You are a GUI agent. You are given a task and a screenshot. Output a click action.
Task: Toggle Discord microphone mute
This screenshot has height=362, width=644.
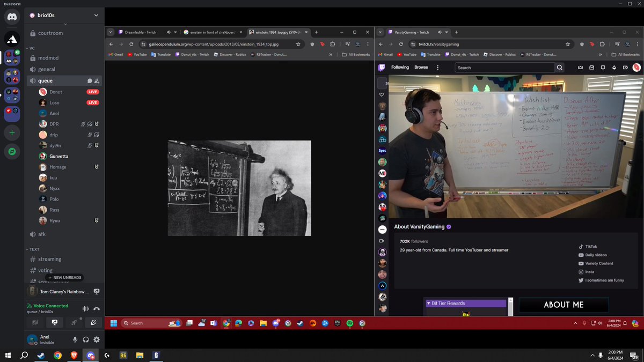[x=75, y=339]
